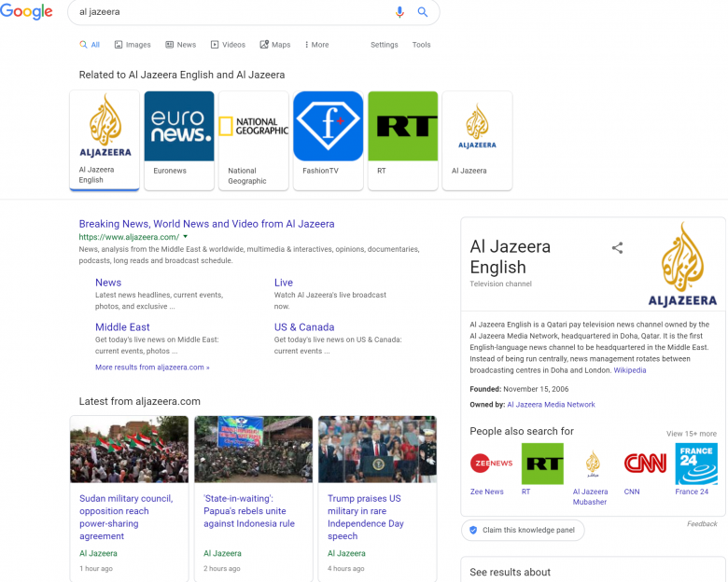Screen dimensions: 728x582
Task: Open the Live sitelink
Action: 283,283
